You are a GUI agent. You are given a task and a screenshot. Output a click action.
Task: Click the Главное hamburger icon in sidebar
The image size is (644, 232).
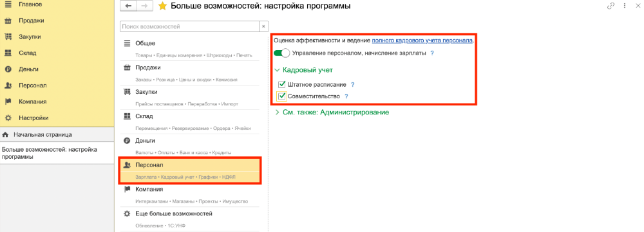[x=8, y=4]
